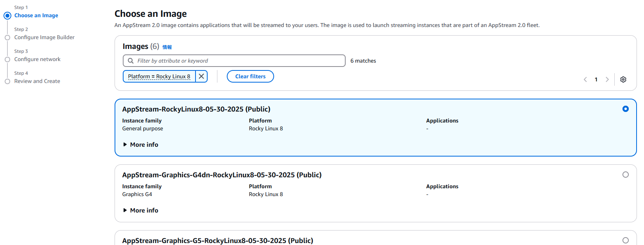Go to previous page of images
Image resolution: width=644 pixels, height=245 pixels.
click(585, 79)
